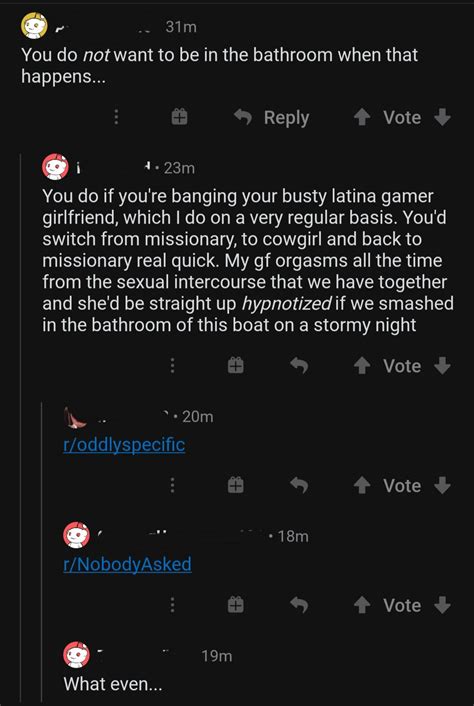The image size is (474, 706).
Task: Upvote the r/oddlyspecific comment
Action: 361,485
